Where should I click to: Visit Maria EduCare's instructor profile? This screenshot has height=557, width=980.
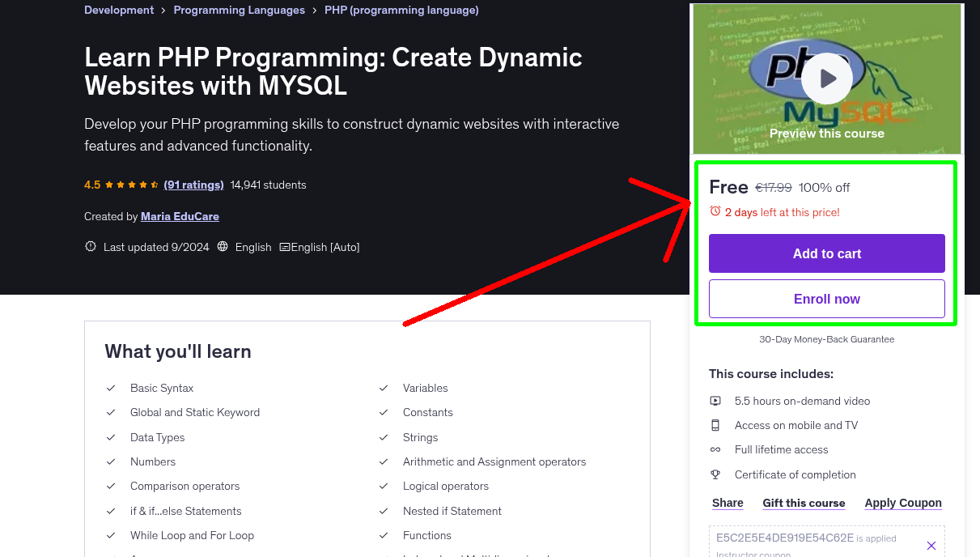click(179, 216)
